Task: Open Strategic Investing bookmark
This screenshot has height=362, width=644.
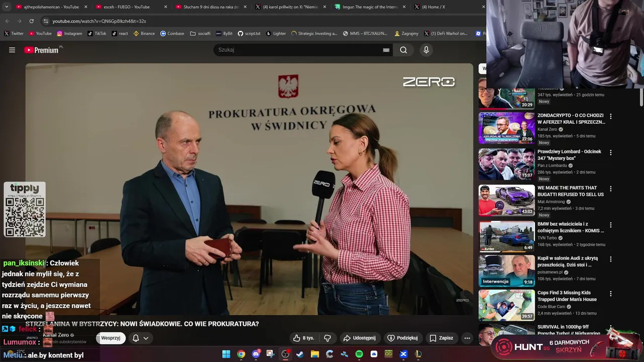Action: [314, 34]
